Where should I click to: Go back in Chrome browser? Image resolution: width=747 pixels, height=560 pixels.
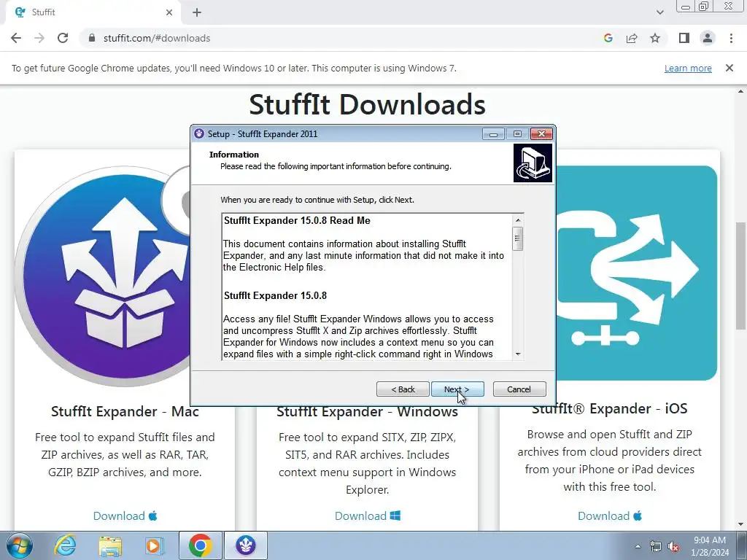point(16,38)
